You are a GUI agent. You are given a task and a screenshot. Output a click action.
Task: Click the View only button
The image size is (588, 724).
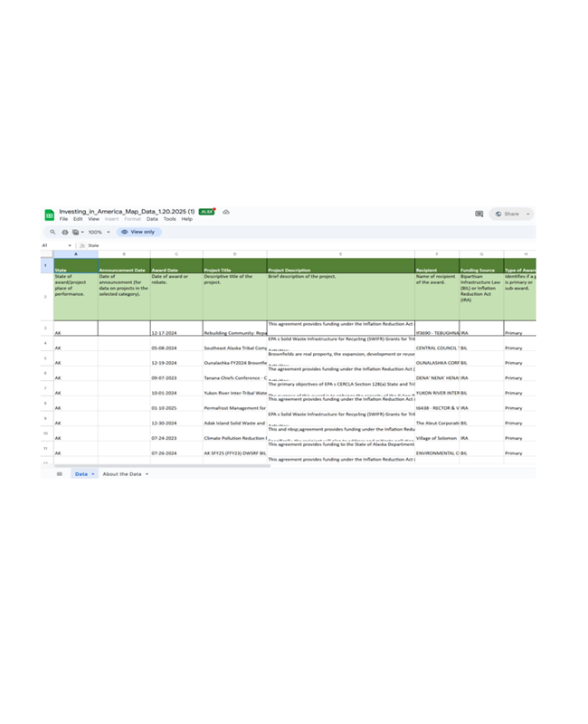coord(138,233)
